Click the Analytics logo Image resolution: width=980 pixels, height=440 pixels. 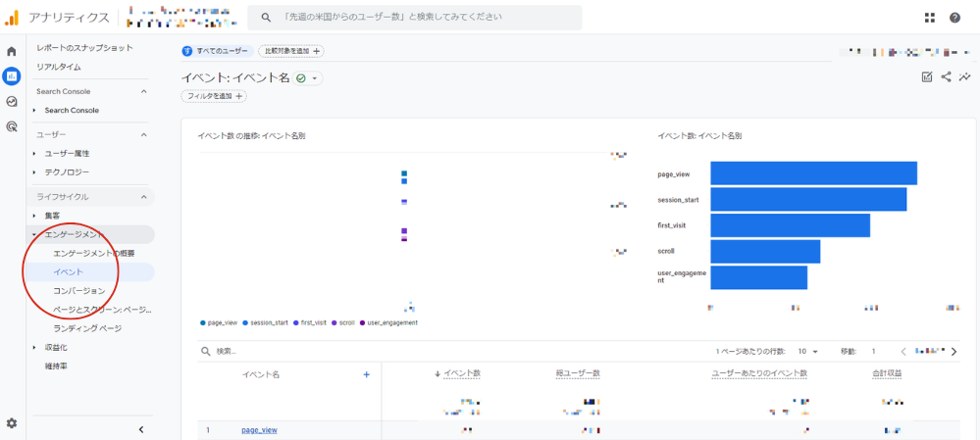[x=11, y=18]
